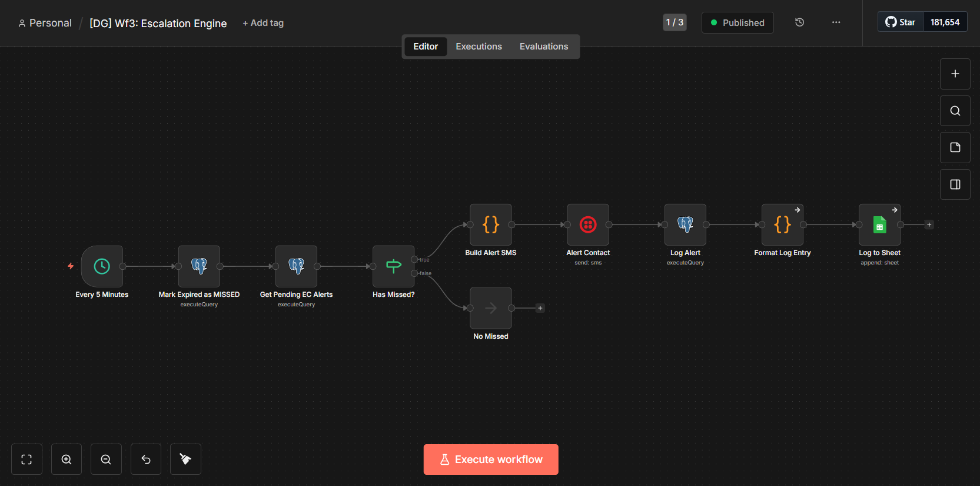Expand the plus connector after No Missed

click(x=540, y=308)
